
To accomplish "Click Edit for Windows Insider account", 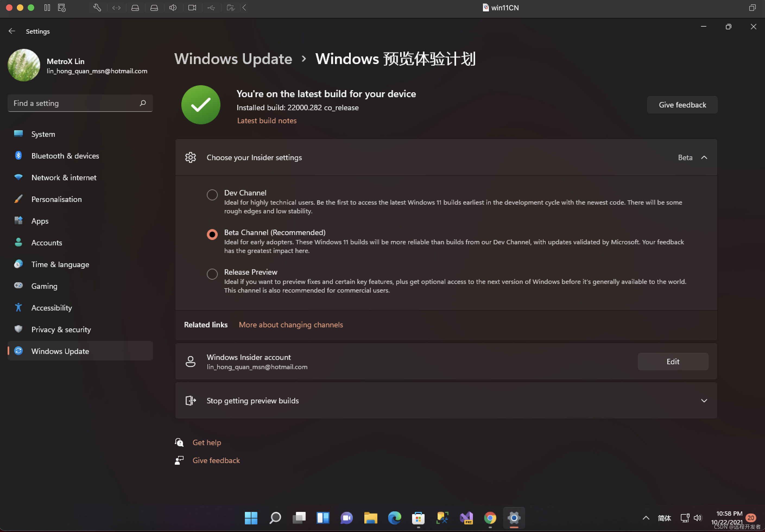I will pyautogui.click(x=673, y=362).
